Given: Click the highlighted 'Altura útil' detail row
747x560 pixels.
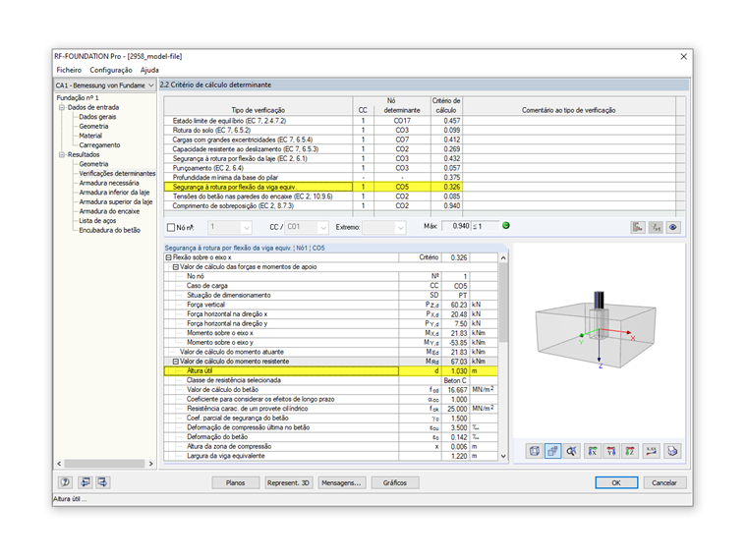Looking at the screenshot, I should (330, 371).
